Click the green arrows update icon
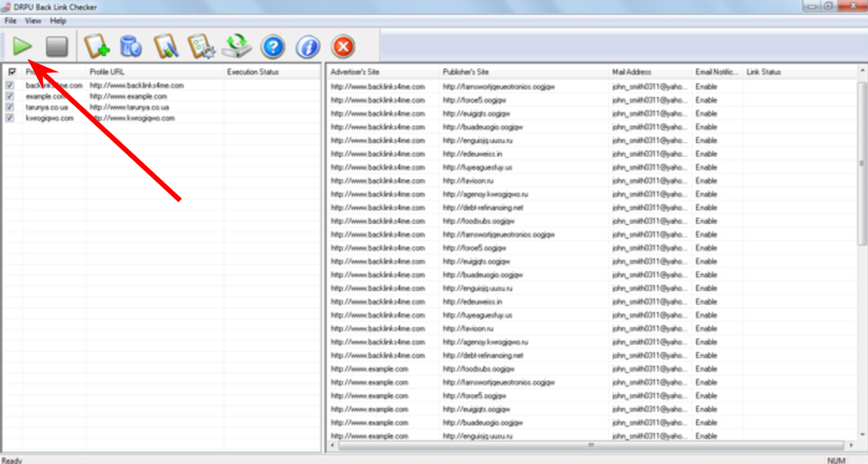 pos(237,46)
